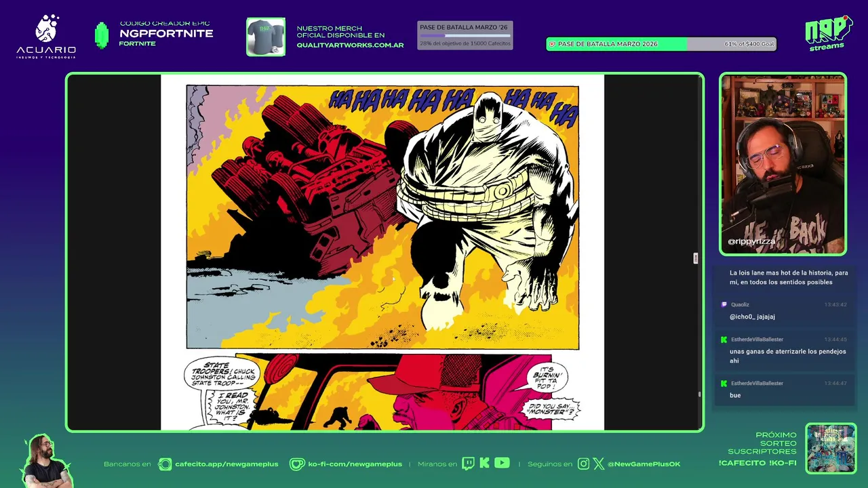Image resolution: width=868 pixels, height=488 pixels.
Task: Click the "La lois lane mas hot" message
Action: click(788, 277)
